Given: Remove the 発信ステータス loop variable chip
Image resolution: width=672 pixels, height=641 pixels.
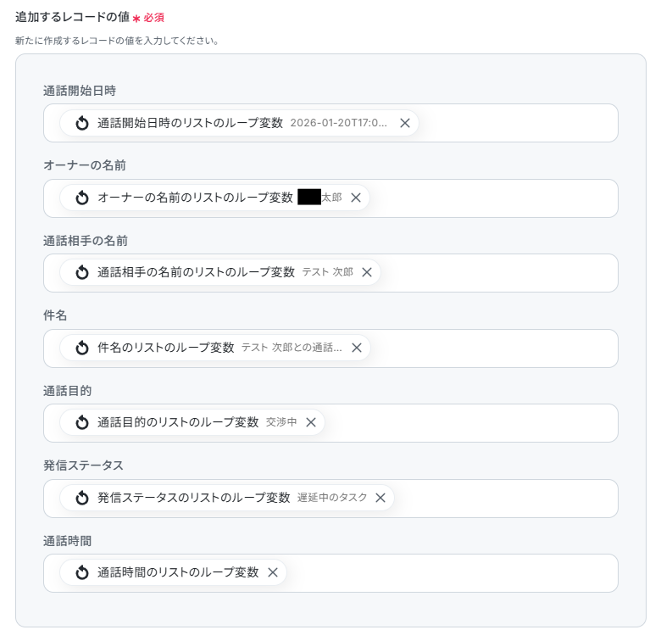Looking at the screenshot, I should pos(380,498).
